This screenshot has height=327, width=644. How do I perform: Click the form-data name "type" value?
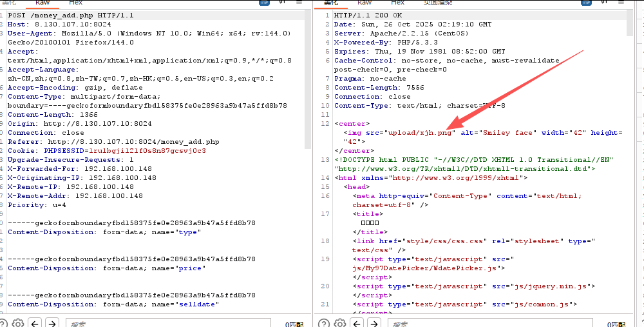(187, 232)
